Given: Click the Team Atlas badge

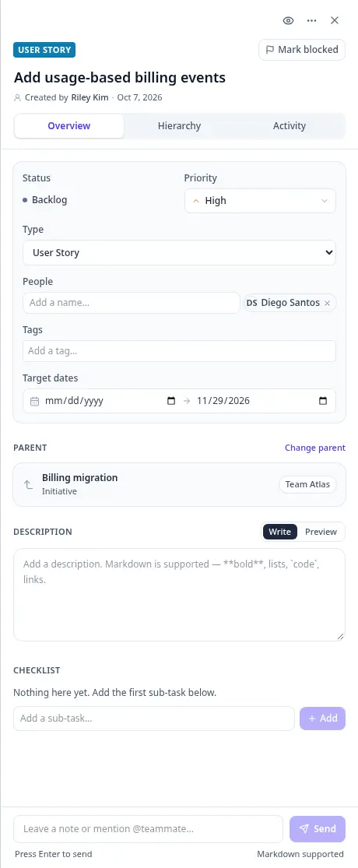Looking at the screenshot, I should pos(307,484).
